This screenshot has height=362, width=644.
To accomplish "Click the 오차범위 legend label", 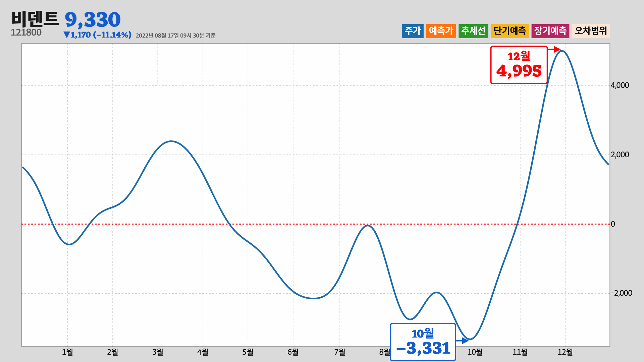I will point(591,31).
